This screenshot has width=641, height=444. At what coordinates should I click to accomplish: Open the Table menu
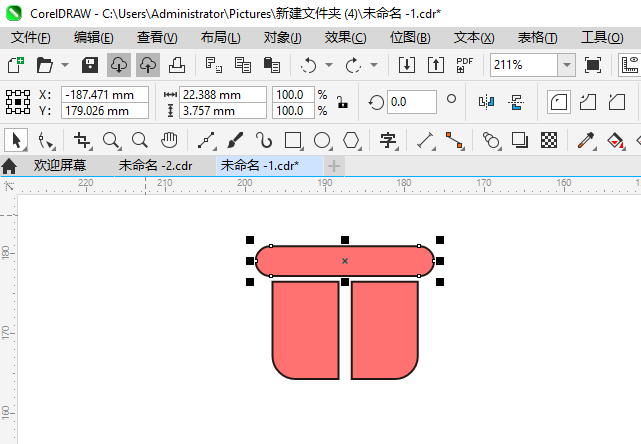[538, 38]
